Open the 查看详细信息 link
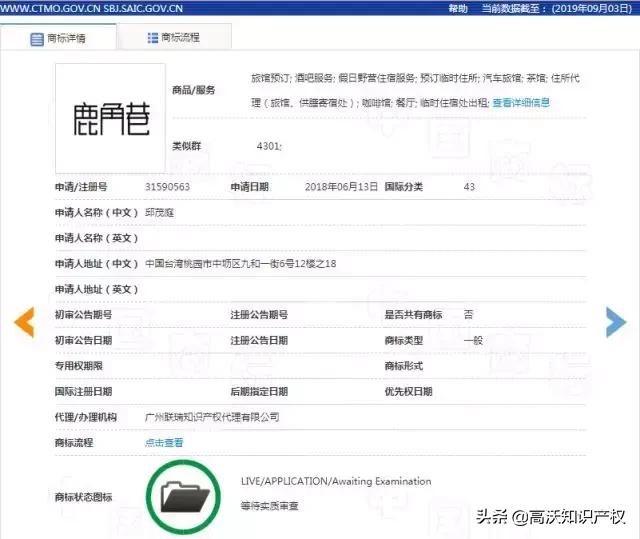The image size is (640, 539). tap(521, 103)
